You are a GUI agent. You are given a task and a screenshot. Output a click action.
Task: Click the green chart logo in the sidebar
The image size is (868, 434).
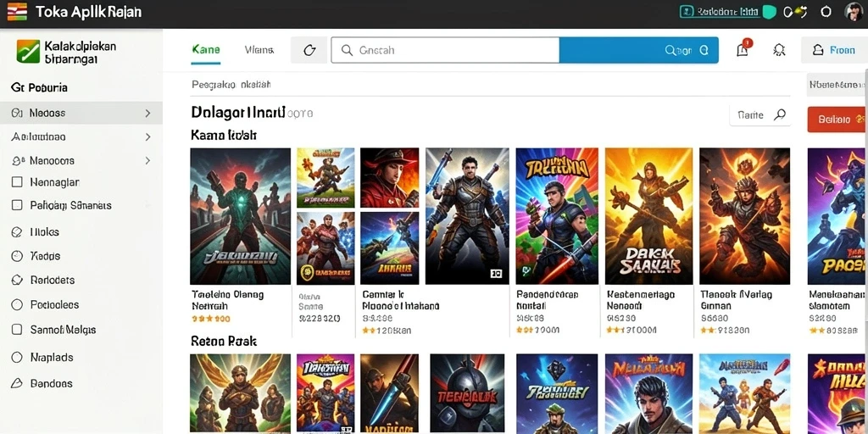[28, 52]
